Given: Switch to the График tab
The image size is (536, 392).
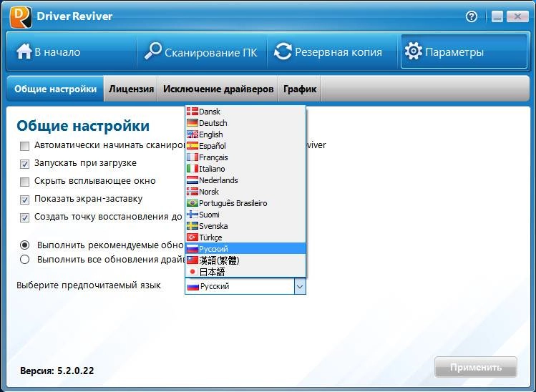Looking at the screenshot, I should (300, 89).
